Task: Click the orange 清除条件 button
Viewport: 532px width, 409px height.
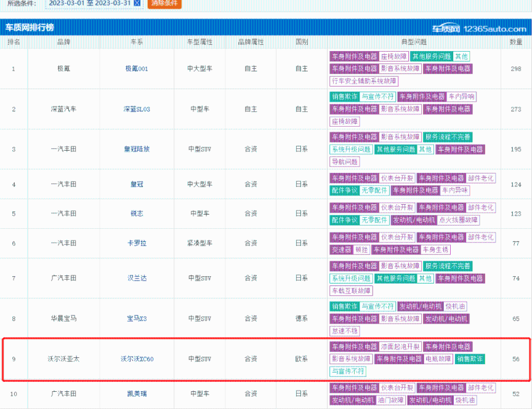Action: click(x=164, y=4)
